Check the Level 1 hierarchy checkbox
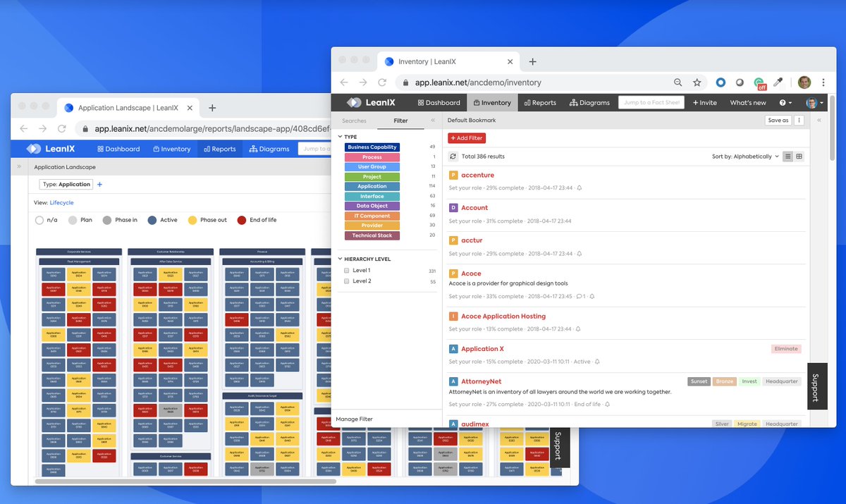The height and width of the screenshot is (504, 846). point(347,271)
